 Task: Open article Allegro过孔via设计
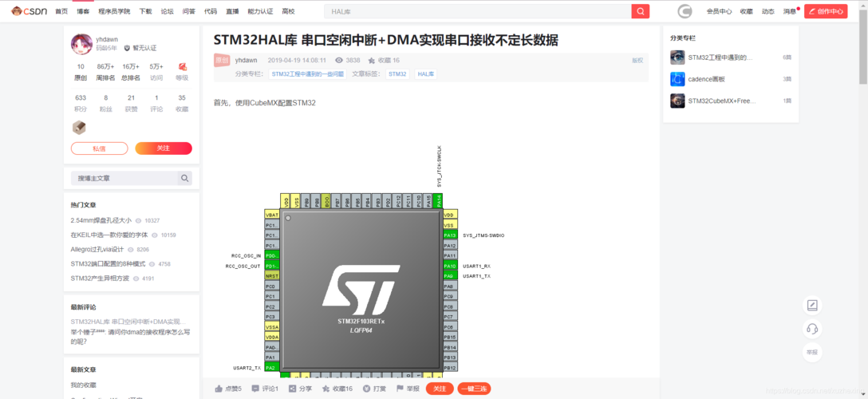tap(97, 250)
